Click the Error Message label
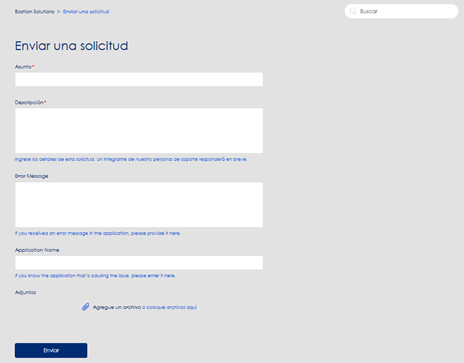Image resolution: width=464 pixels, height=363 pixels. pos(31,176)
